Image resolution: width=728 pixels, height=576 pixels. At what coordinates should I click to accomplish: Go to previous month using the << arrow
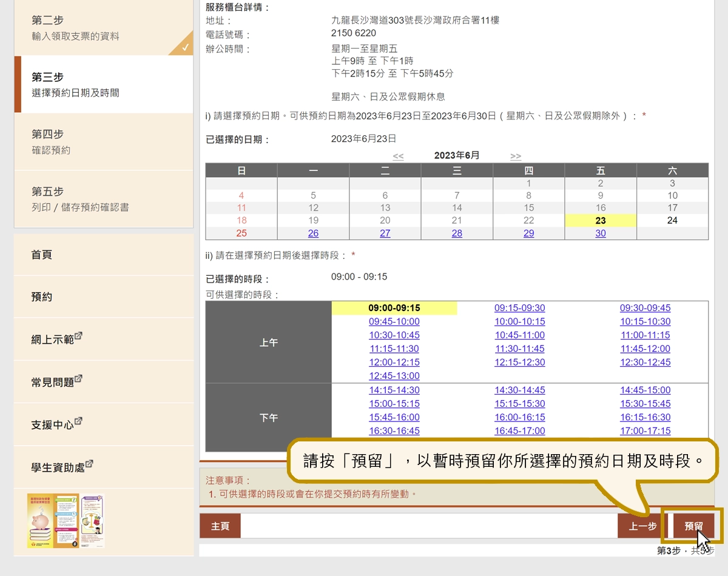click(399, 156)
